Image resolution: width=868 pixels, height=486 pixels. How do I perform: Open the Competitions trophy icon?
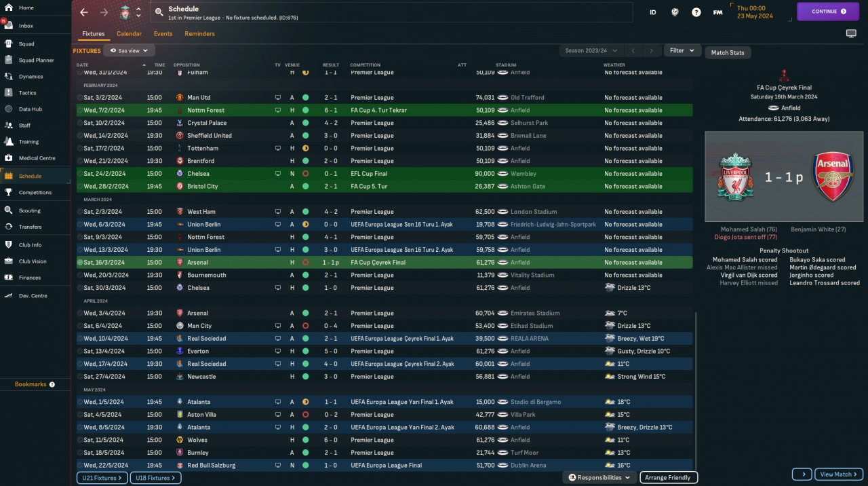tap(8, 192)
